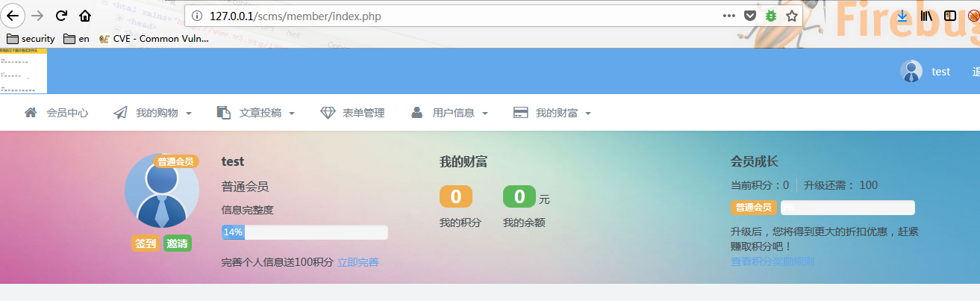Click the 我的余额 label

pyautogui.click(x=524, y=223)
